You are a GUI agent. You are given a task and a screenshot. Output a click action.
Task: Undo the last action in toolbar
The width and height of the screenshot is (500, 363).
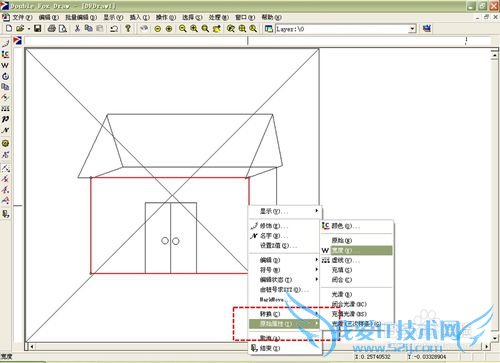[114, 29]
